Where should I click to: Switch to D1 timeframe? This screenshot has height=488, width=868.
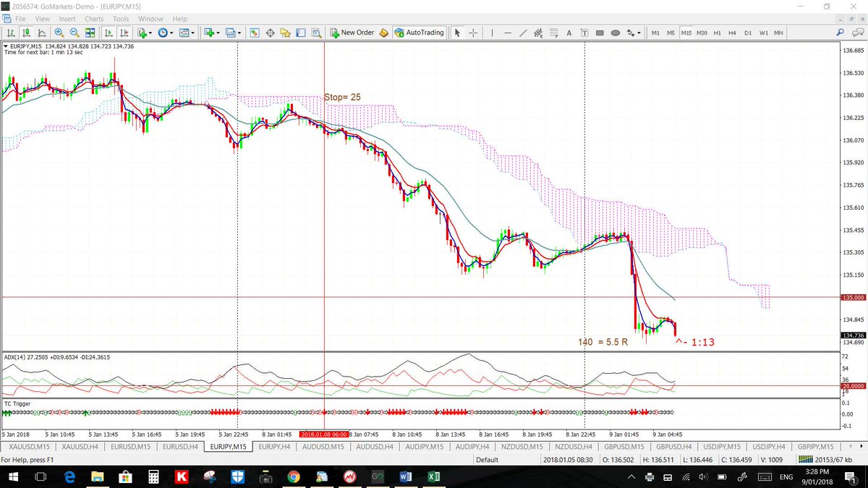coord(748,33)
